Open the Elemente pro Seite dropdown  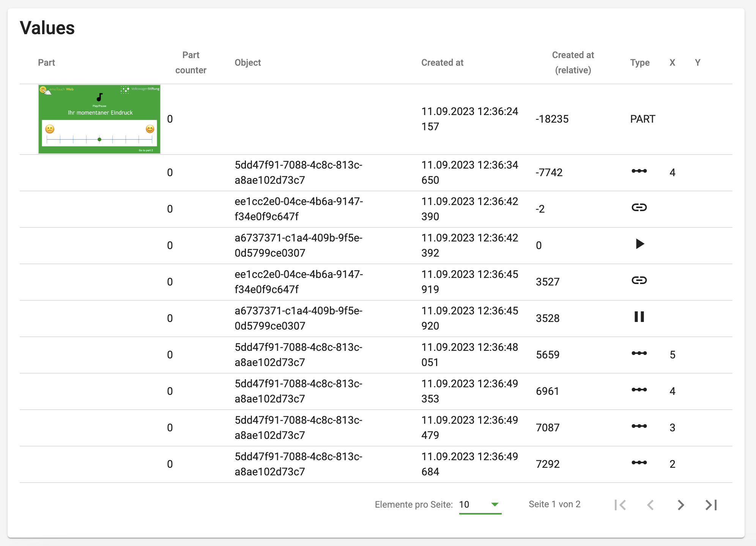pos(480,505)
